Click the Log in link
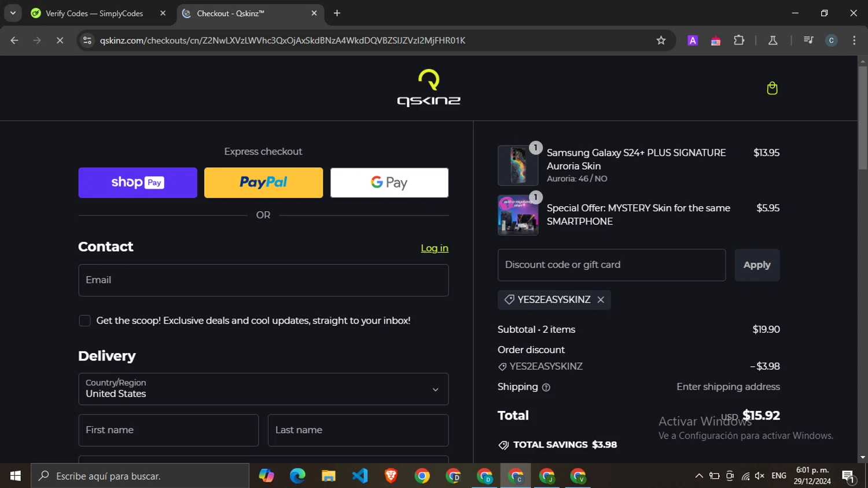The width and height of the screenshot is (868, 488). [435, 248]
